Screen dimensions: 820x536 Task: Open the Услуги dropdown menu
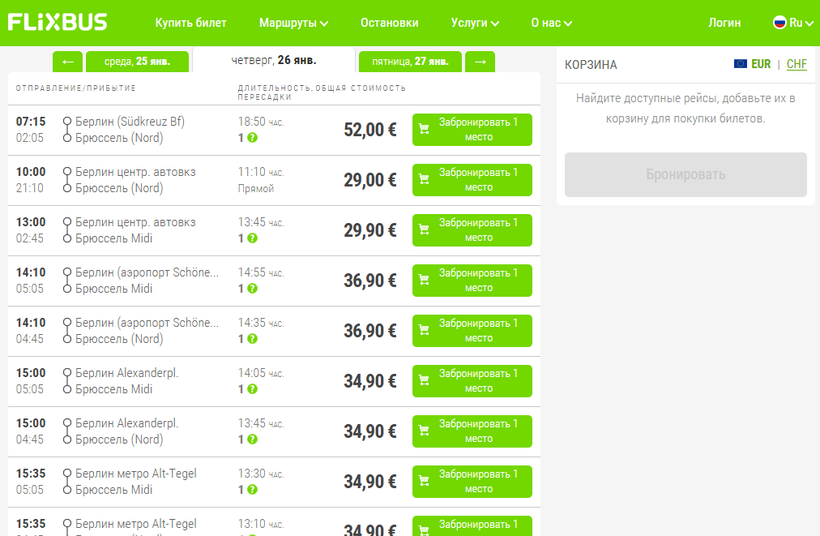click(x=474, y=23)
